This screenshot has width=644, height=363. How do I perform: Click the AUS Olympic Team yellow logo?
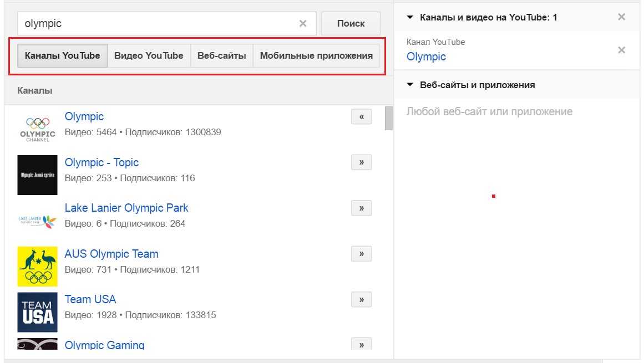coord(37,266)
